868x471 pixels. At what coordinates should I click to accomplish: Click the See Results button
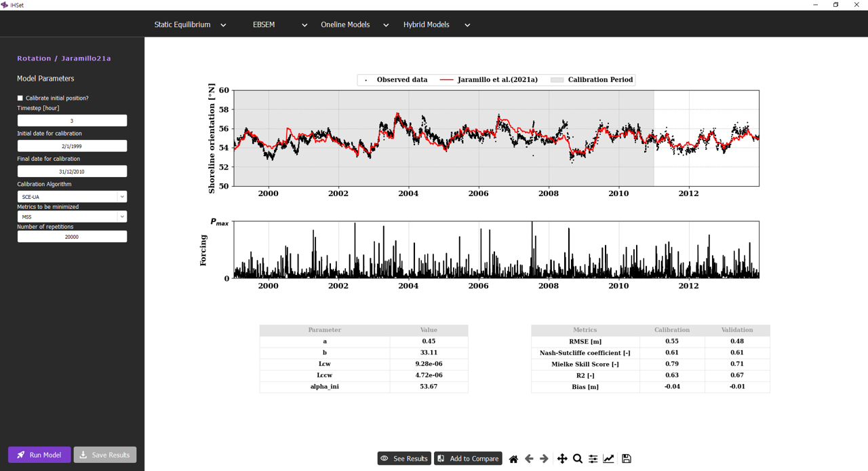pos(404,459)
